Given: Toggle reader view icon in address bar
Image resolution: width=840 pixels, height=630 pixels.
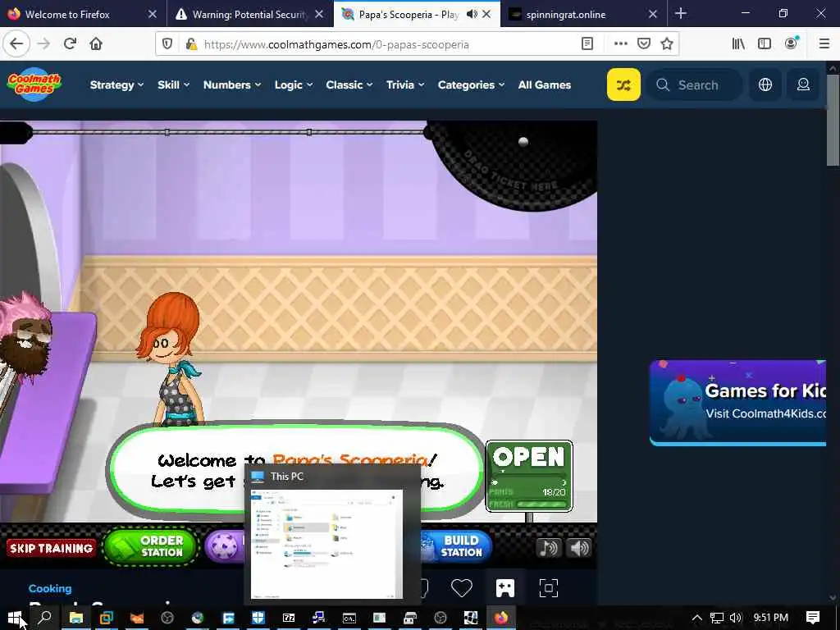Looking at the screenshot, I should (587, 44).
